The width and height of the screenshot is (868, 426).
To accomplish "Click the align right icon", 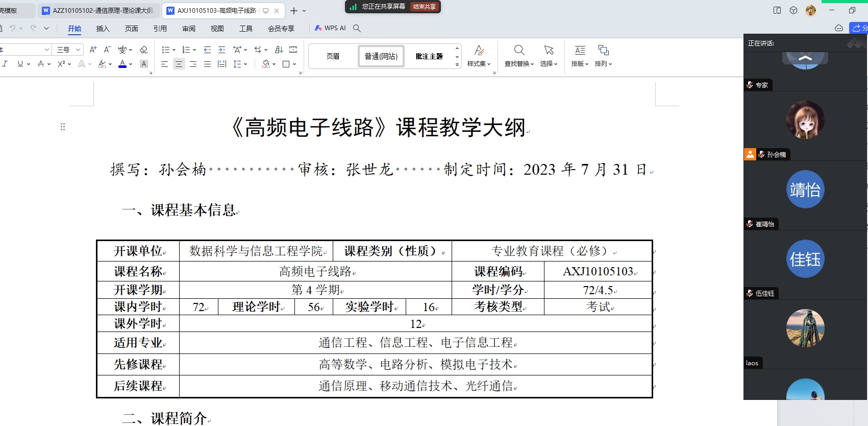I will (x=193, y=64).
